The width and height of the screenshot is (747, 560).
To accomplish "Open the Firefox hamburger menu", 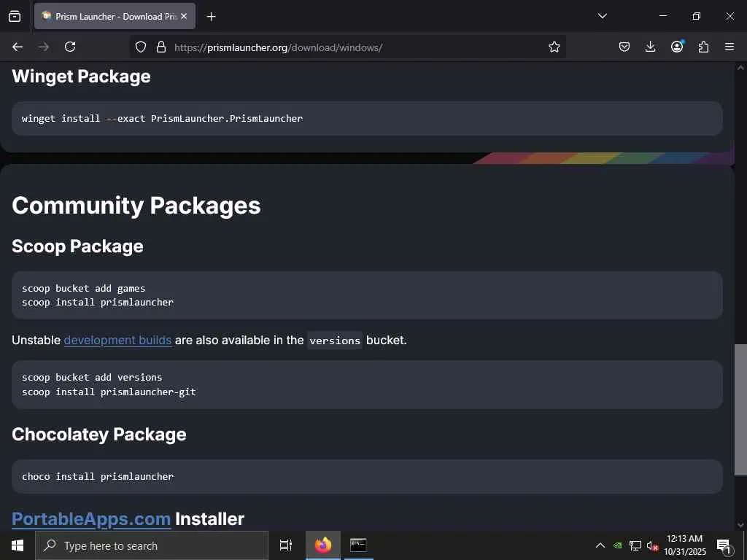I will click(x=729, y=47).
